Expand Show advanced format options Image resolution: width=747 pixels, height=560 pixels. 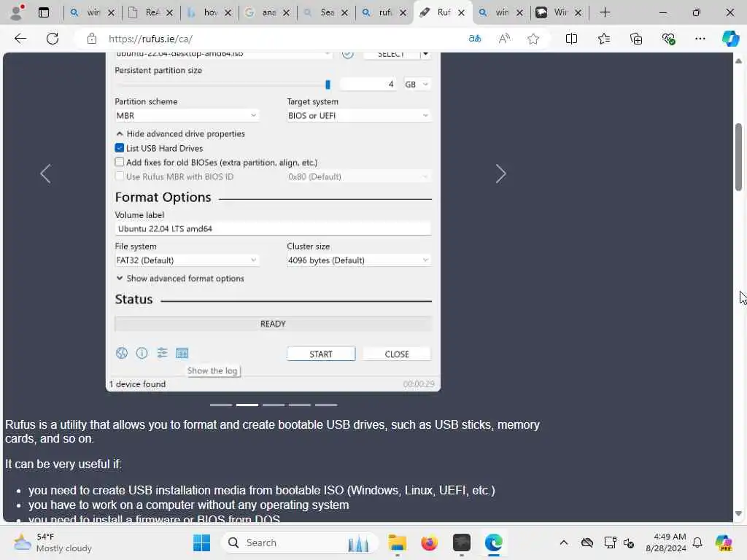coord(180,278)
